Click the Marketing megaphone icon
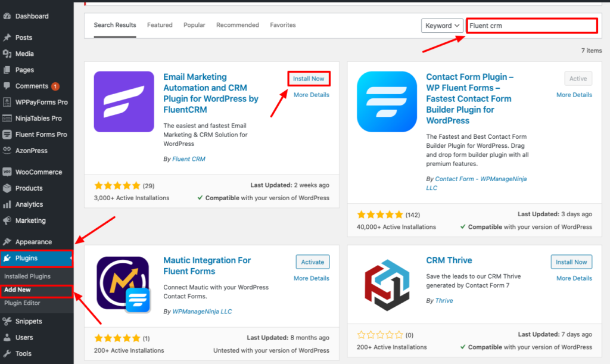Screen dimensions: 610x364 pos(7,220)
